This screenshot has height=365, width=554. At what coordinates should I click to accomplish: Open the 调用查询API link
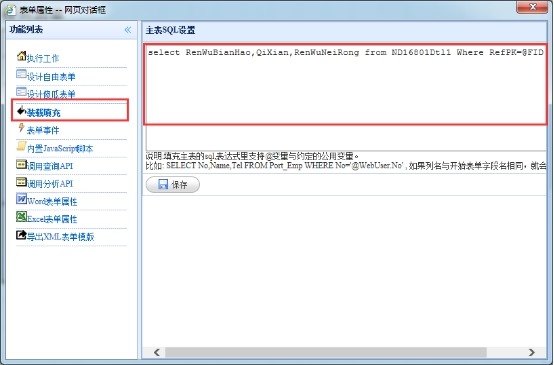[50, 166]
